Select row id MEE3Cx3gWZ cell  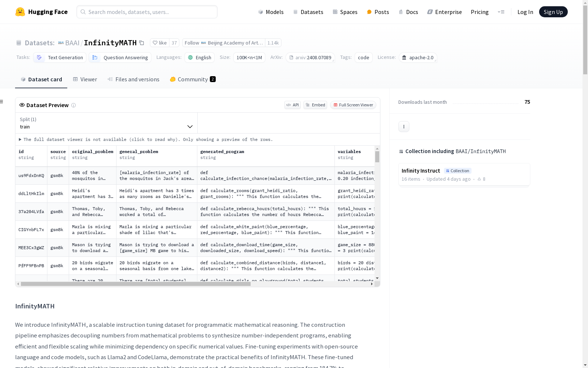click(31, 248)
